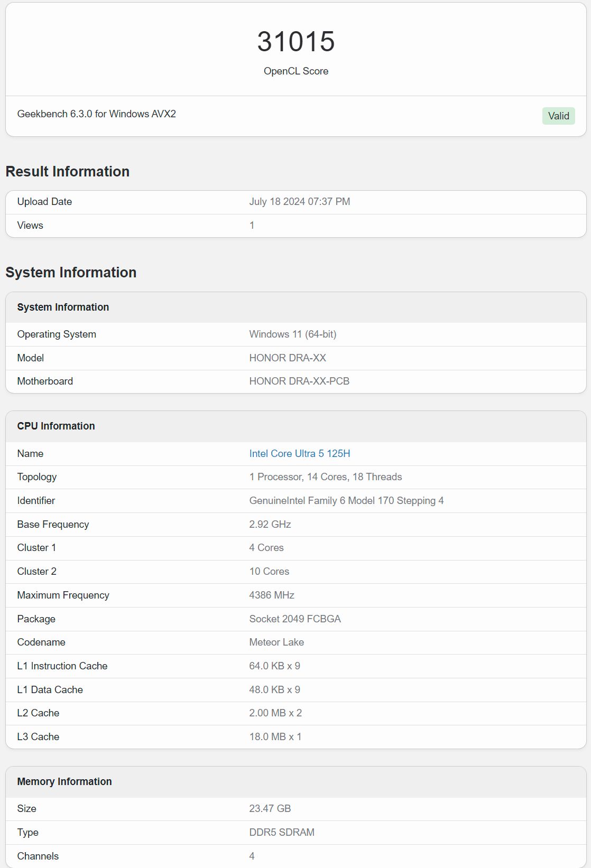Select the 64.0 KB x 9 value
This screenshot has height=868, width=591.
coord(274,666)
